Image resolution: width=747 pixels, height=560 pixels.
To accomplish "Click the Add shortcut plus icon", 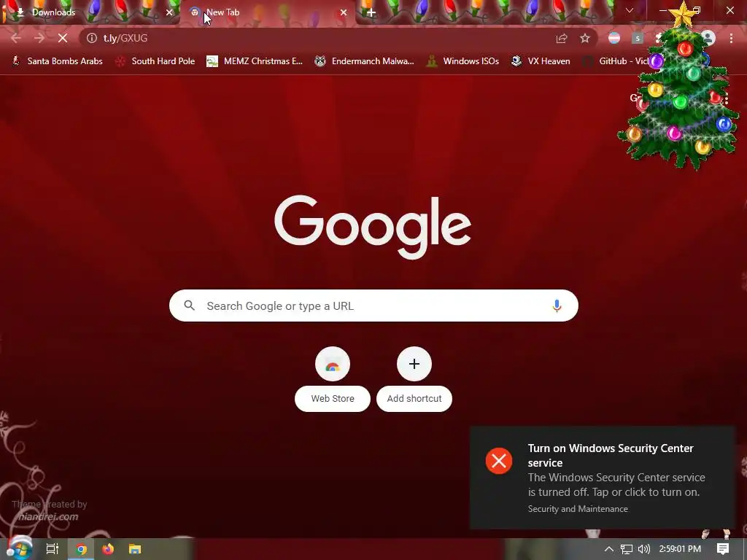I will [x=414, y=365].
